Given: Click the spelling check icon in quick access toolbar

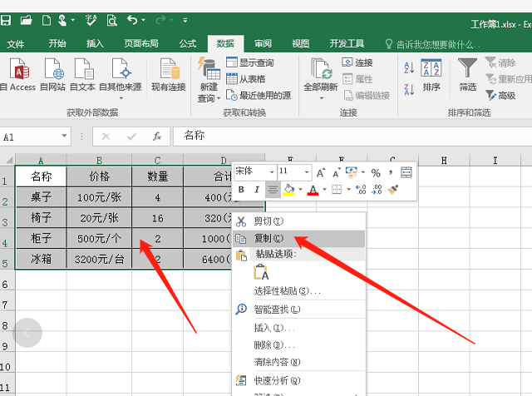Looking at the screenshot, I should point(91,20).
